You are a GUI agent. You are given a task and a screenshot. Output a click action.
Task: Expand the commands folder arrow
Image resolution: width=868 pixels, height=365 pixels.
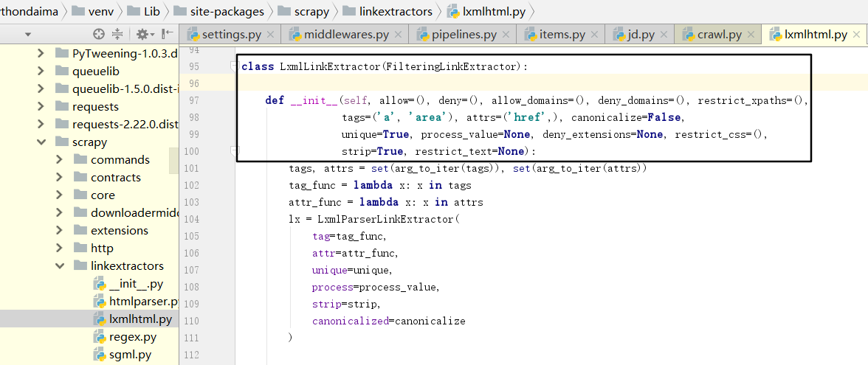[59, 159]
